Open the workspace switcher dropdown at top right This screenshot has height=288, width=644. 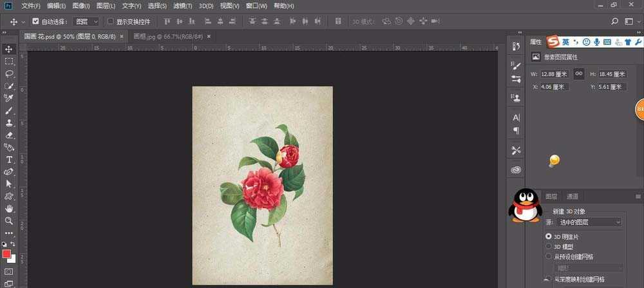(630, 21)
